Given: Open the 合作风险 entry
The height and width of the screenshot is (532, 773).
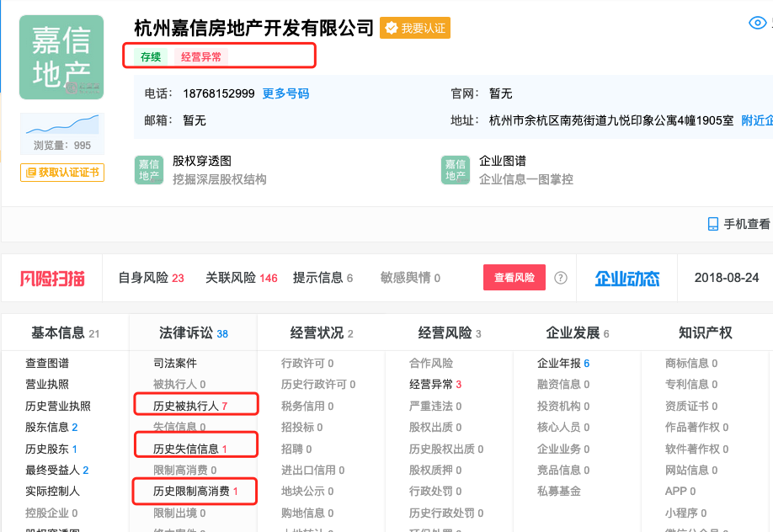Looking at the screenshot, I should point(431,364).
